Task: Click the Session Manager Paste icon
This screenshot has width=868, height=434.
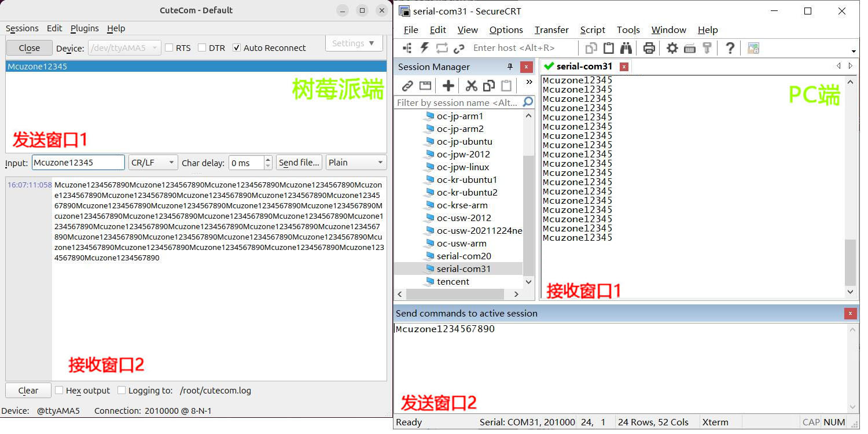Action: [506, 86]
